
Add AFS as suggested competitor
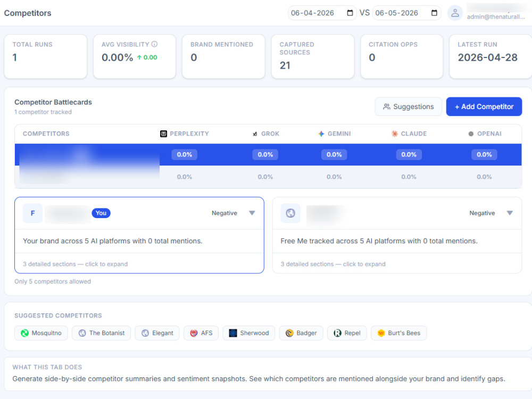pos(201,333)
